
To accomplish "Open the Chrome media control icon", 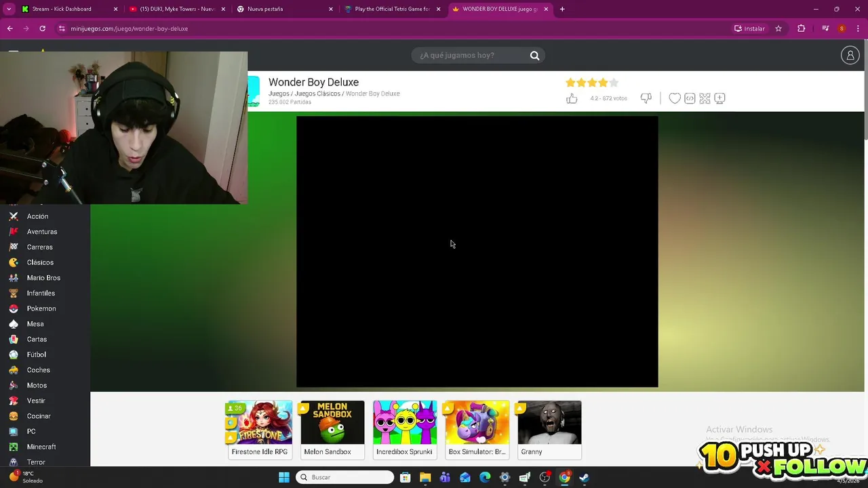I will [825, 28].
